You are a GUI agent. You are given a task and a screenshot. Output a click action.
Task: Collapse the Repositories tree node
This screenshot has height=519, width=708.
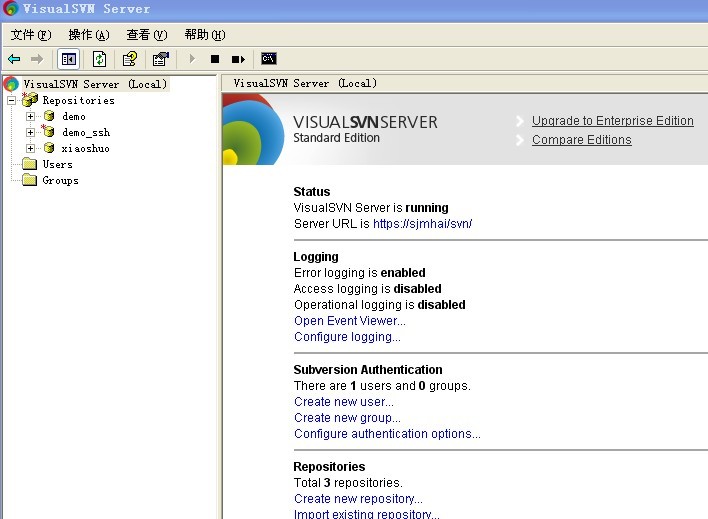pyautogui.click(x=12, y=100)
